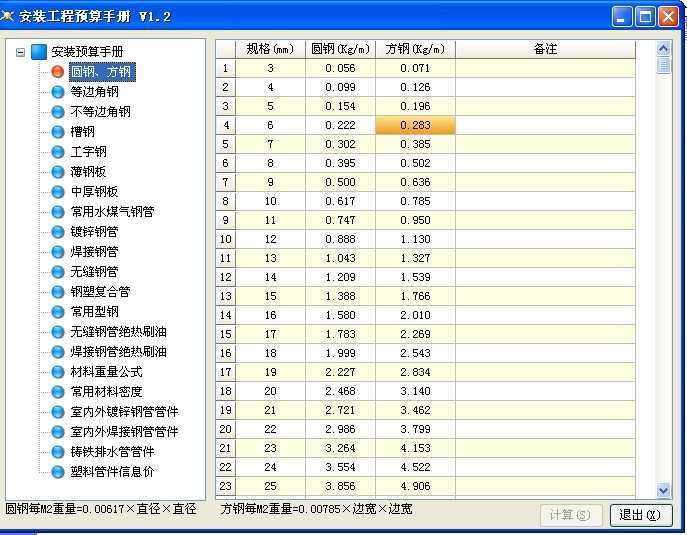Image resolution: width=687 pixels, height=535 pixels.
Task: Click the scrollbar down arrow
Action: (x=663, y=490)
